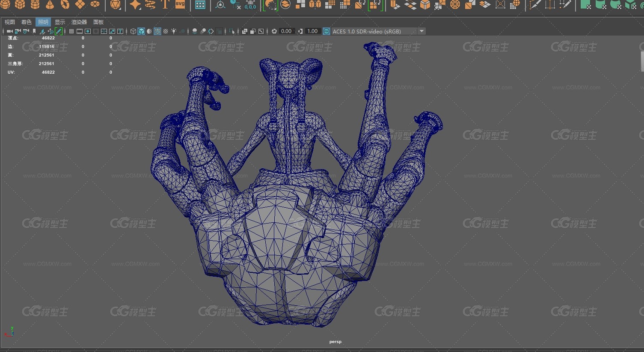Import an SVG using the svg icon

pyautogui.click(x=180, y=4)
